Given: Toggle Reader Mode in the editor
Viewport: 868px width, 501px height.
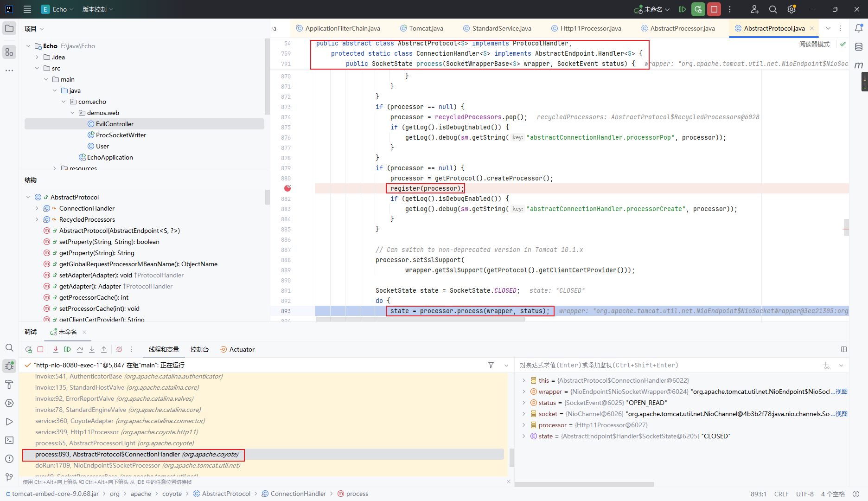Looking at the screenshot, I should pyautogui.click(x=814, y=44).
